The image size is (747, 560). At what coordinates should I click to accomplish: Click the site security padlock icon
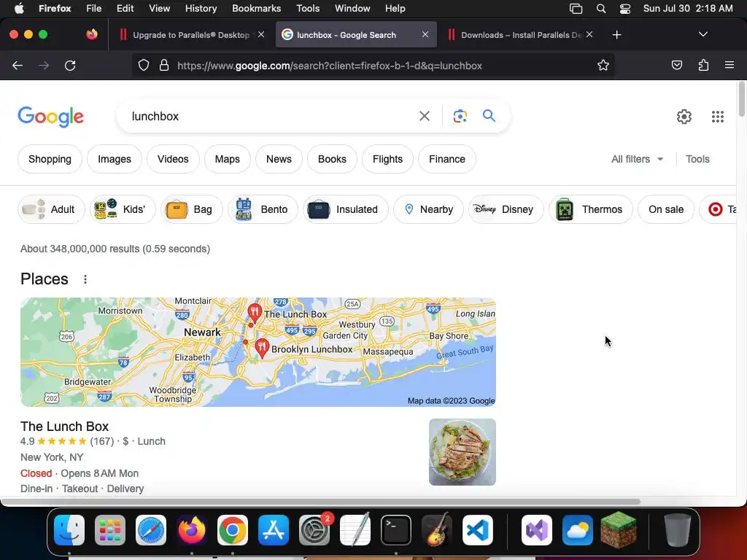coord(164,66)
